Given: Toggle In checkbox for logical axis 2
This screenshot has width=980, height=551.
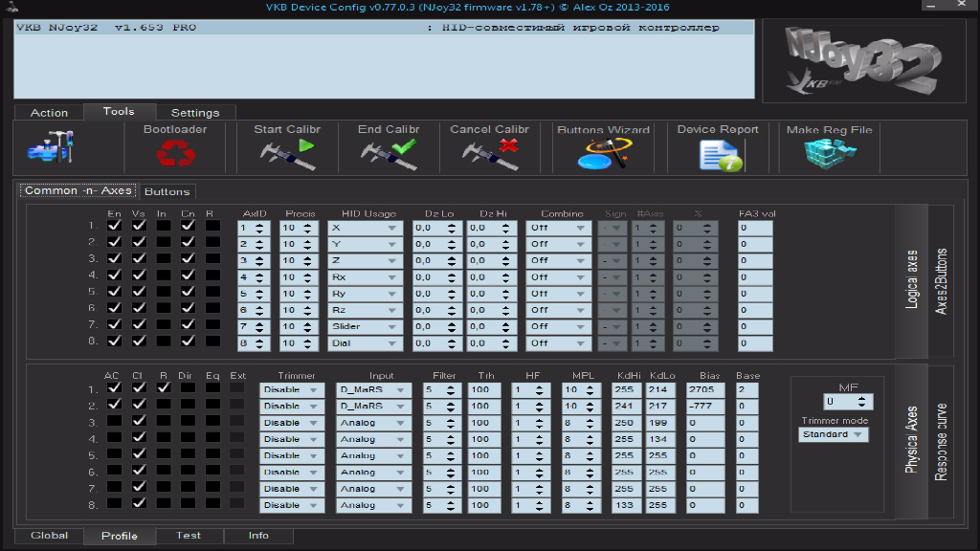Looking at the screenshot, I should coord(163,242).
